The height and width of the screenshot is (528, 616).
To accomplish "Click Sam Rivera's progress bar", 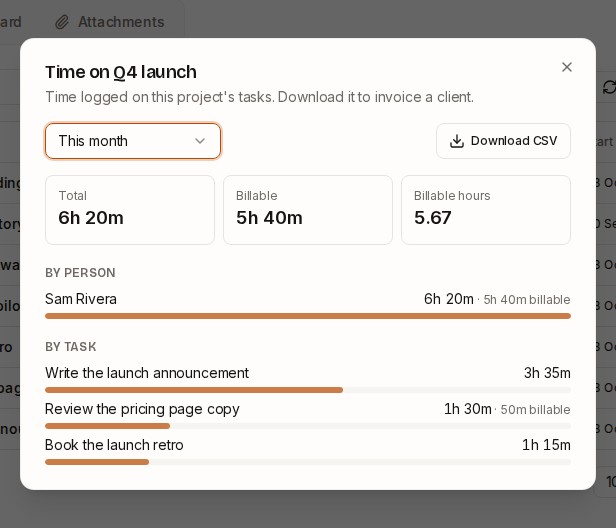I will 308,316.
